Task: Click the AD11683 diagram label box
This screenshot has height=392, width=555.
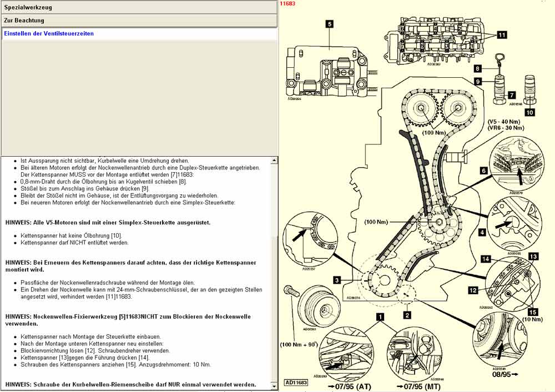Action: click(297, 383)
